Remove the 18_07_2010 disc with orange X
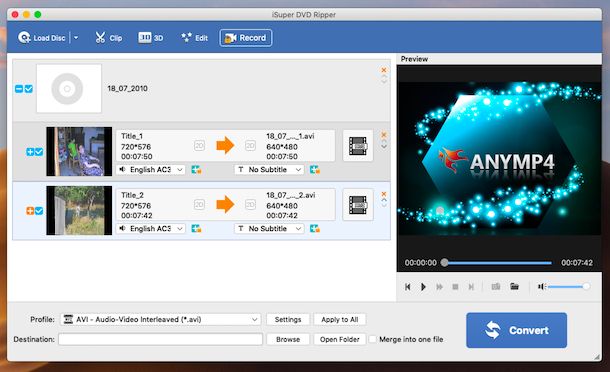Screen dimensions: 610x372 (384, 70)
